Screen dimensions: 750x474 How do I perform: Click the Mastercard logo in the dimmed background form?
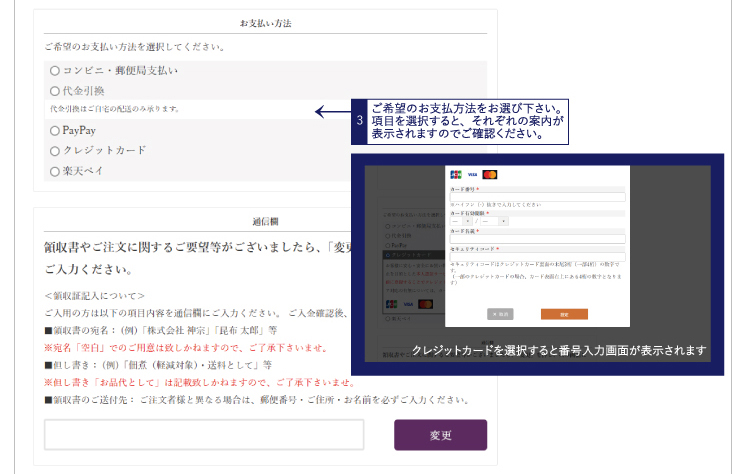(425, 303)
